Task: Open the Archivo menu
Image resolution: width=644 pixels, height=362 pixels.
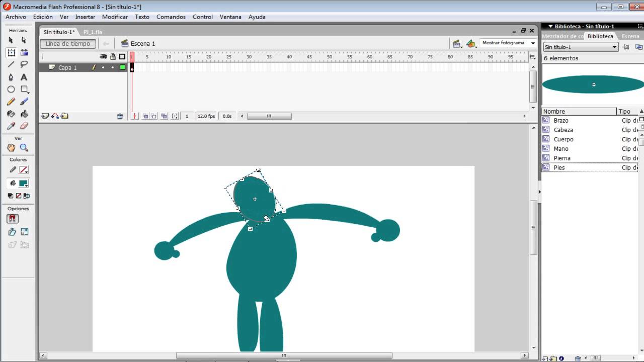Action: click(16, 17)
